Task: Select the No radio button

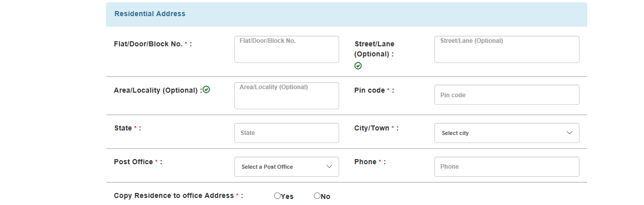Action: [317, 195]
